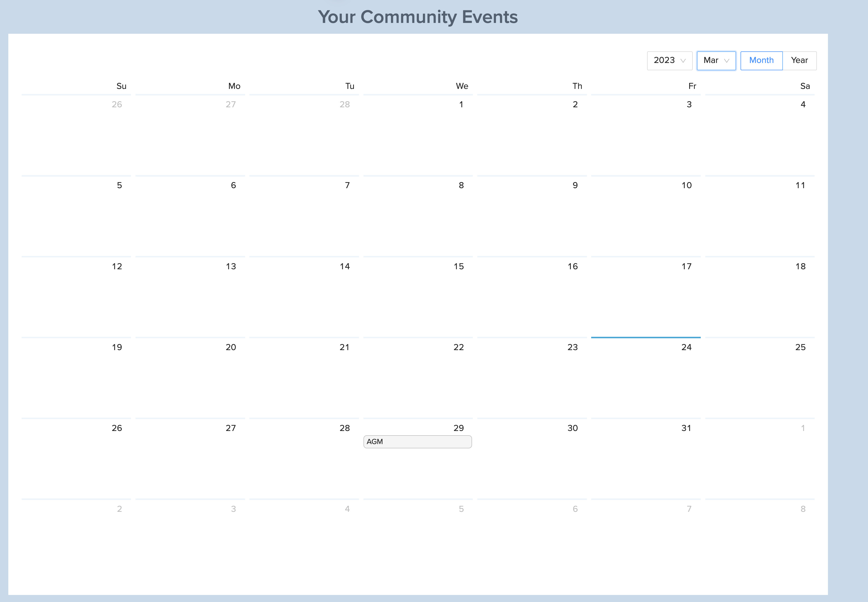Pick day 28 in the last March week
Image resolution: width=868 pixels, height=602 pixels.
304,458
